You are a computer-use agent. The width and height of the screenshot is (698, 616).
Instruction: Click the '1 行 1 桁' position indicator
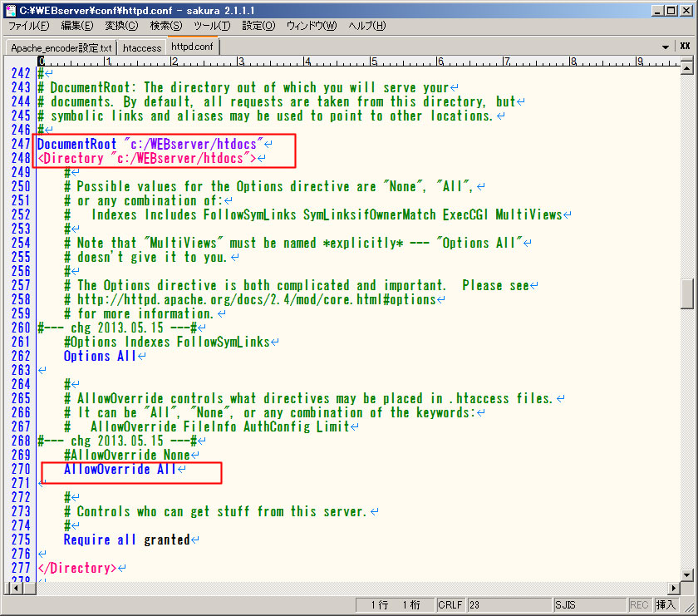pyautogui.click(x=396, y=605)
